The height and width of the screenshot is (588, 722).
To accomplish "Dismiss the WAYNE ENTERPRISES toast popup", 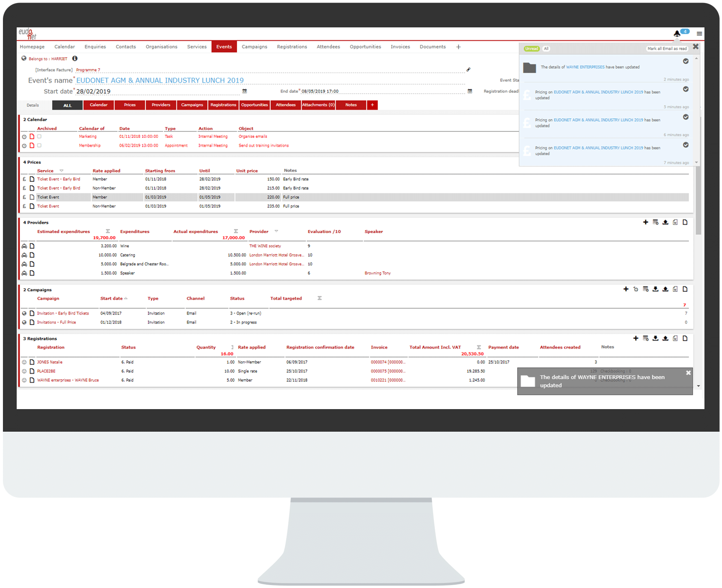I will pyautogui.click(x=688, y=373).
